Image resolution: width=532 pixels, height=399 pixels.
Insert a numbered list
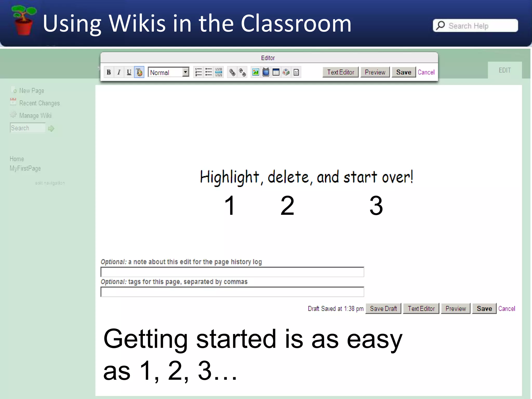click(x=198, y=72)
